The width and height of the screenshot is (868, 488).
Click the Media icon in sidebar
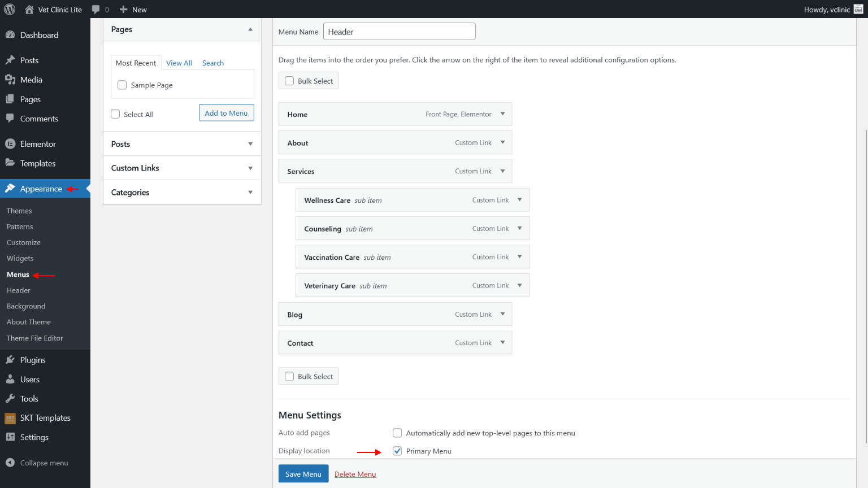click(x=10, y=80)
